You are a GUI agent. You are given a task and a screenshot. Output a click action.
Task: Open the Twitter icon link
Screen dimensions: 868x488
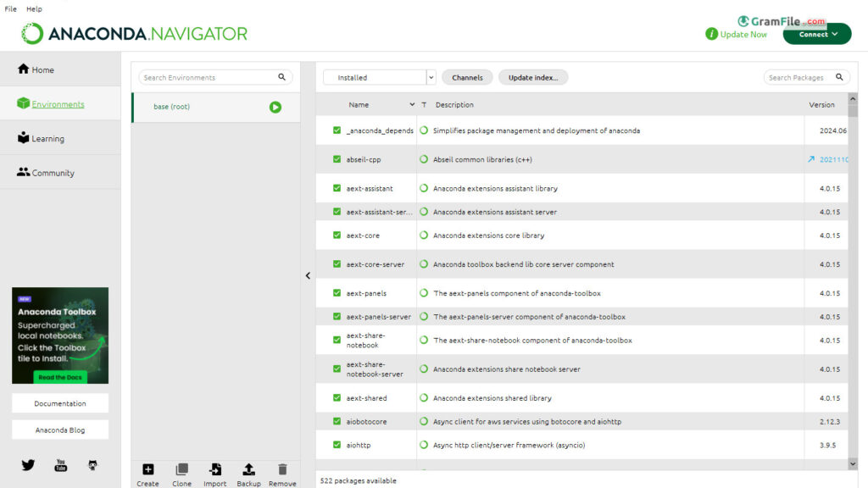pyautogui.click(x=28, y=465)
